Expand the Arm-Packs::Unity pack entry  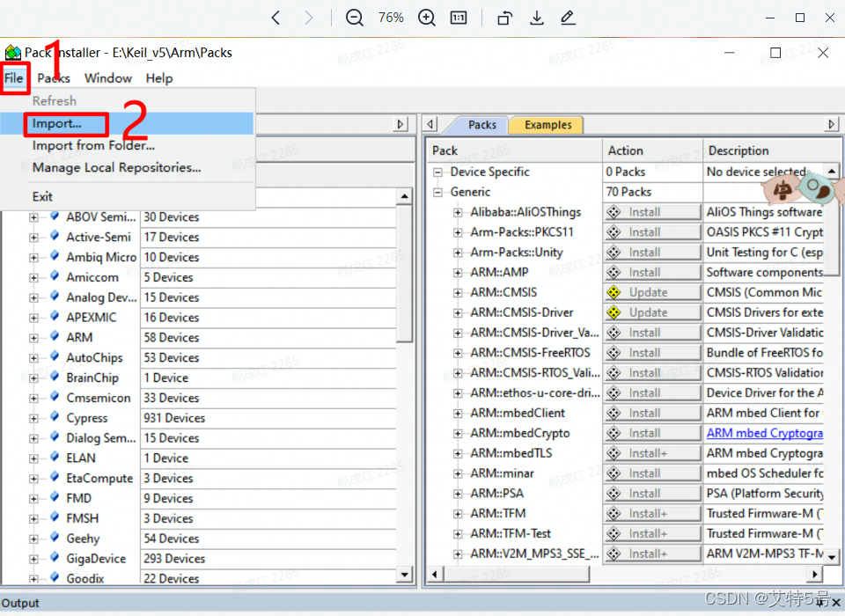pos(458,253)
